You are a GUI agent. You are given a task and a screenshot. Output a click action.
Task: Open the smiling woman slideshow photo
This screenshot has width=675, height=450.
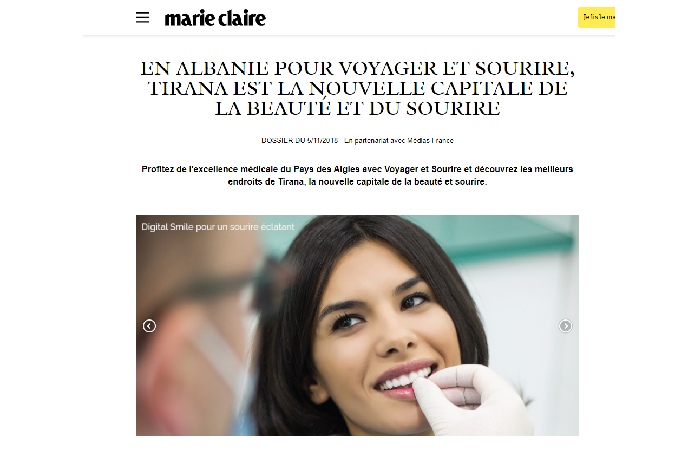[x=357, y=326]
